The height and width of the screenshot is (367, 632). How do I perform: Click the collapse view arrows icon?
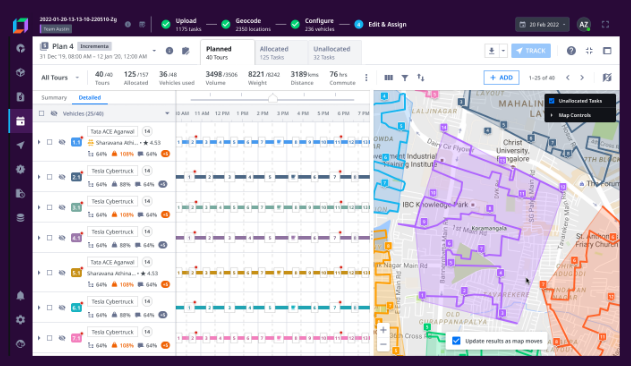[x=589, y=51]
